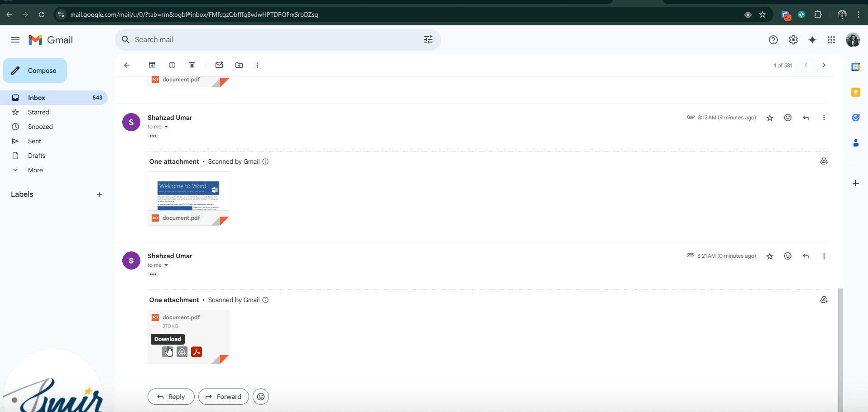Open Gmail Support help icon
The image size is (868, 412).
click(x=773, y=40)
